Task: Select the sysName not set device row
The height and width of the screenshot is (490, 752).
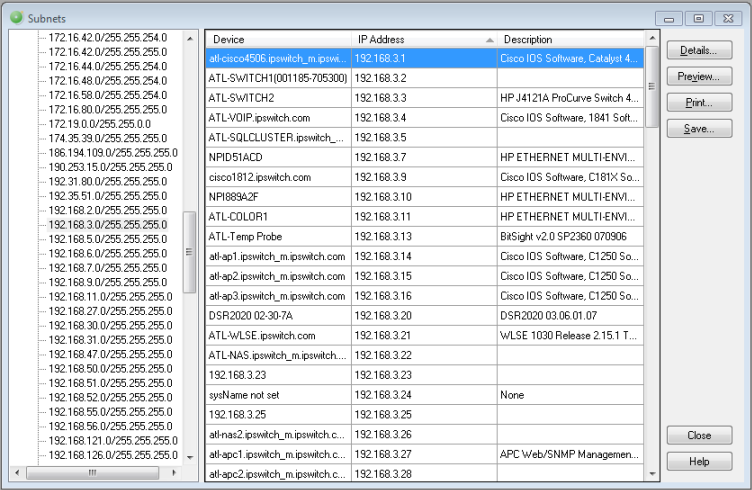Action: pos(425,395)
